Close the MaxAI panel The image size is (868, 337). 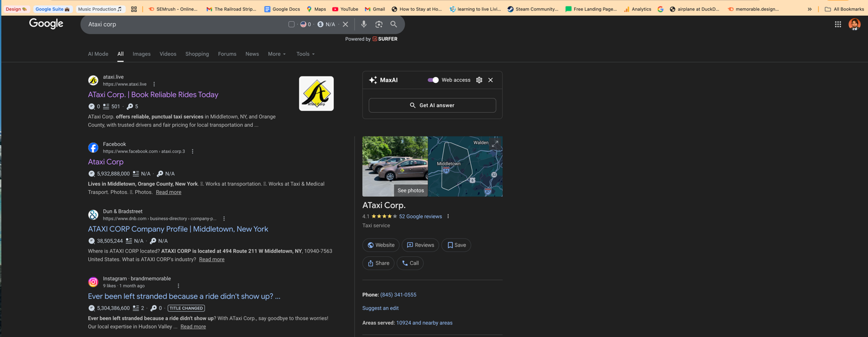pyautogui.click(x=491, y=80)
